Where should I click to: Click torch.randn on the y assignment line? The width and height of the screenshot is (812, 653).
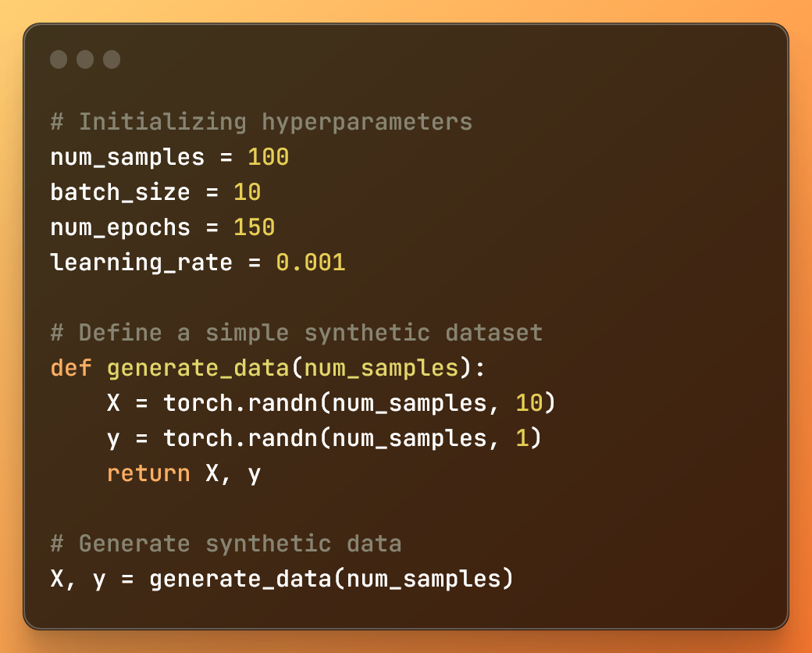(x=240, y=438)
